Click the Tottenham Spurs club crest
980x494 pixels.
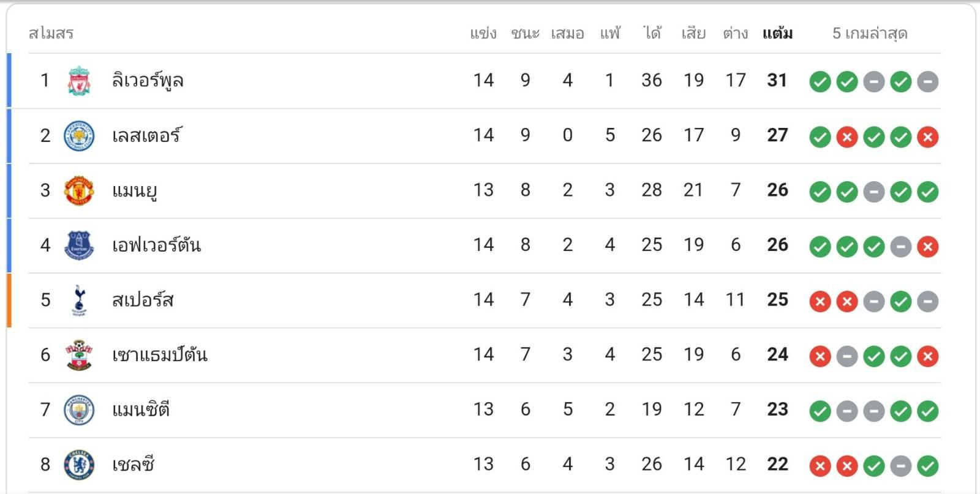pyautogui.click(x=79, y=300)
